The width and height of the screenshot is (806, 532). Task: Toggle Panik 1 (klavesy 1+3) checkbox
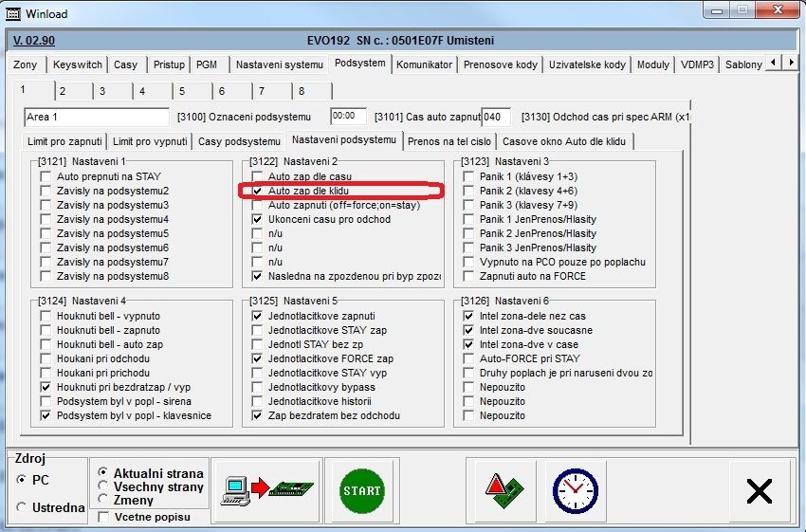pos(469,177)
